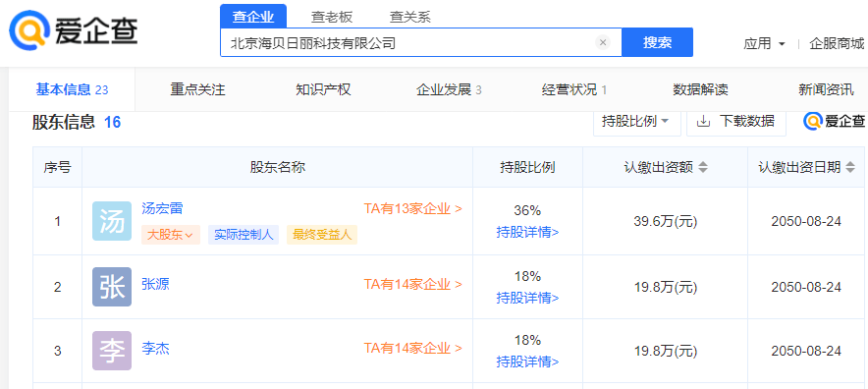This screenshot has height=389, width=868.
Task: Open the 重点关注 tab
Action: point(197,89)
